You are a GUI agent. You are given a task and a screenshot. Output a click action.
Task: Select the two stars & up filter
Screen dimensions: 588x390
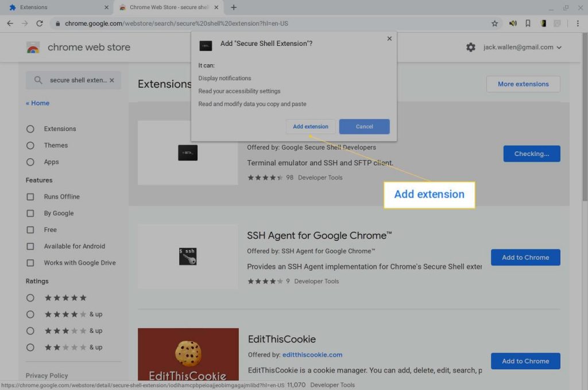(30, 348)
